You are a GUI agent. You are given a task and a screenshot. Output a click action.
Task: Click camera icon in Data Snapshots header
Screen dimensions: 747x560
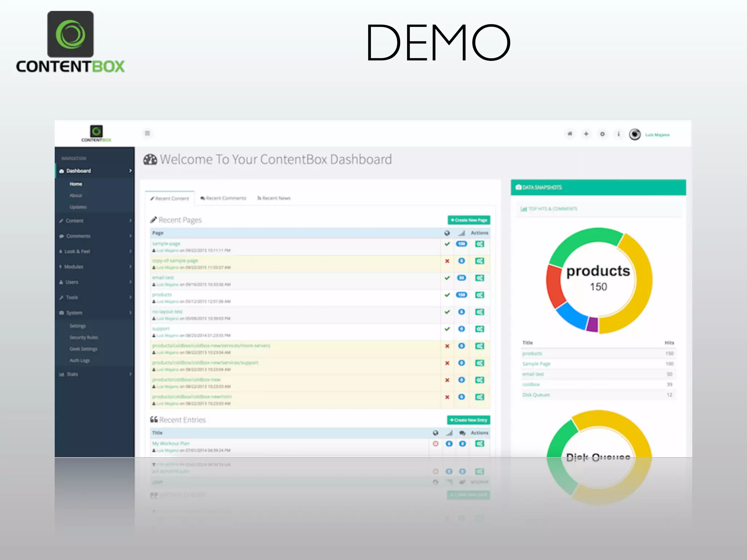click(x=518, y=187)
